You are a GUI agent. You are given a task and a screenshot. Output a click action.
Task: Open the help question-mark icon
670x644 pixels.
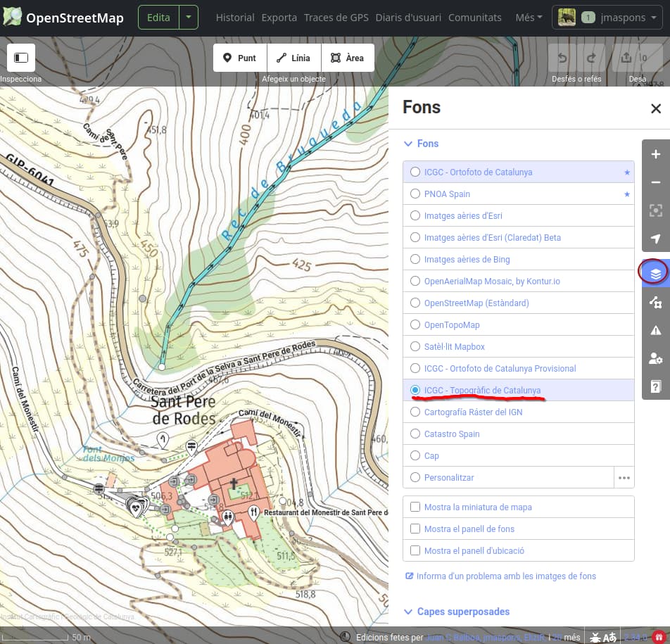(x=656, y=386)
